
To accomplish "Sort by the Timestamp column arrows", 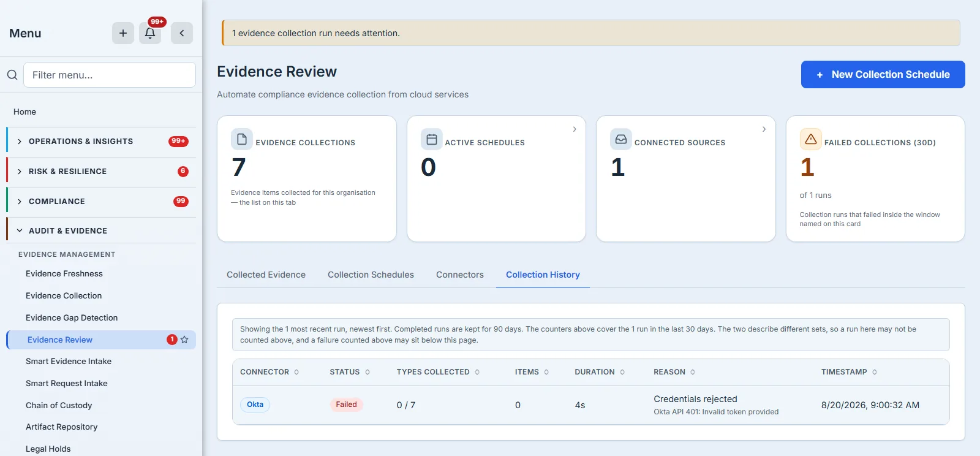I will point(875,372).
